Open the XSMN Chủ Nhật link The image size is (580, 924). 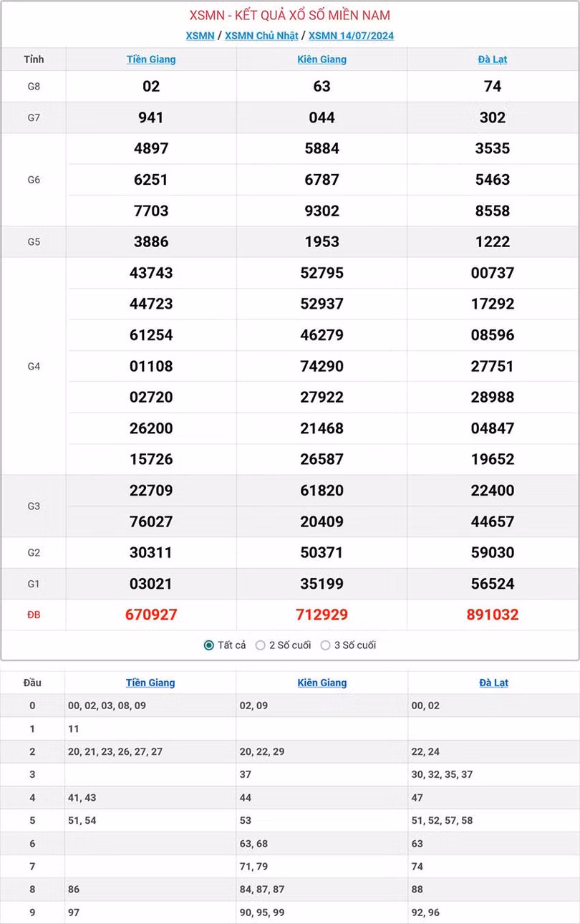coord(261,36)
